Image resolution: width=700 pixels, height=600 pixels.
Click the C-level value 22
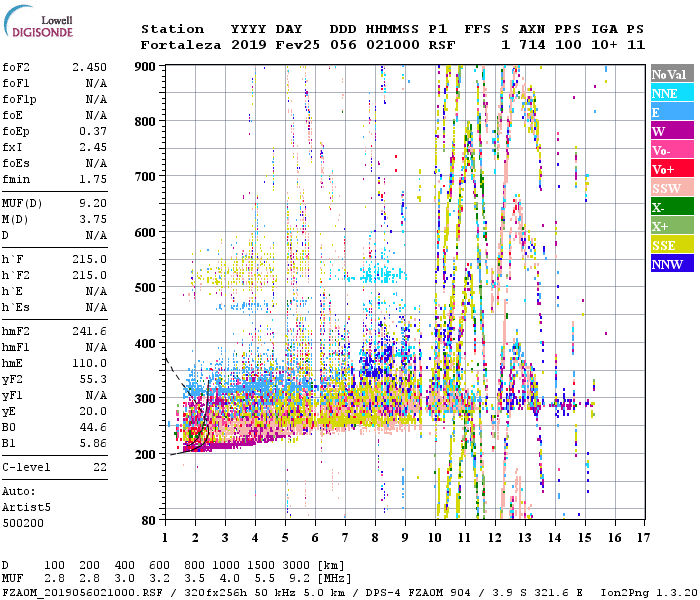100,467
